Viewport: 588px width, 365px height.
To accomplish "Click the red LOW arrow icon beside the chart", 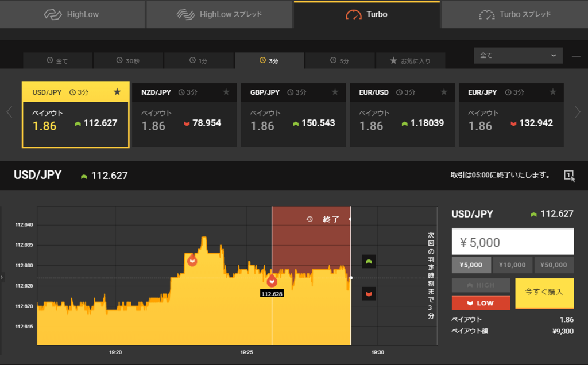I will coord(368,294).
